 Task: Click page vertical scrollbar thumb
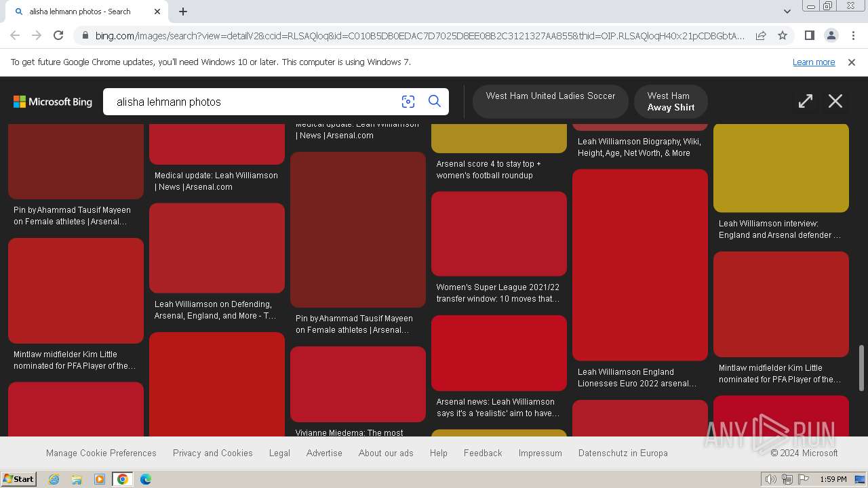point(862,367)
